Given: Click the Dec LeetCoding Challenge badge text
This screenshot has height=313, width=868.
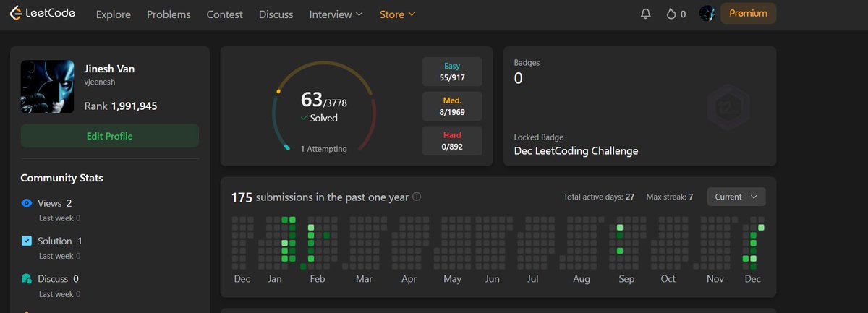Looking at the screenshot, I should [x=576, y=151].
